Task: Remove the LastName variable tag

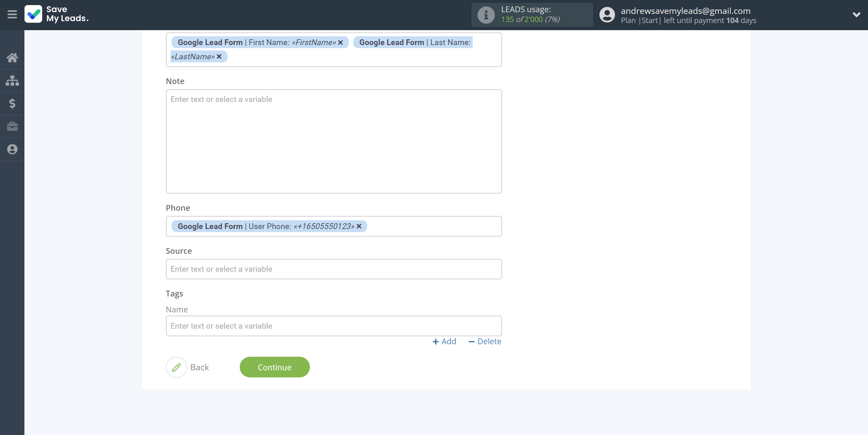Action: [x=219, y=57]
